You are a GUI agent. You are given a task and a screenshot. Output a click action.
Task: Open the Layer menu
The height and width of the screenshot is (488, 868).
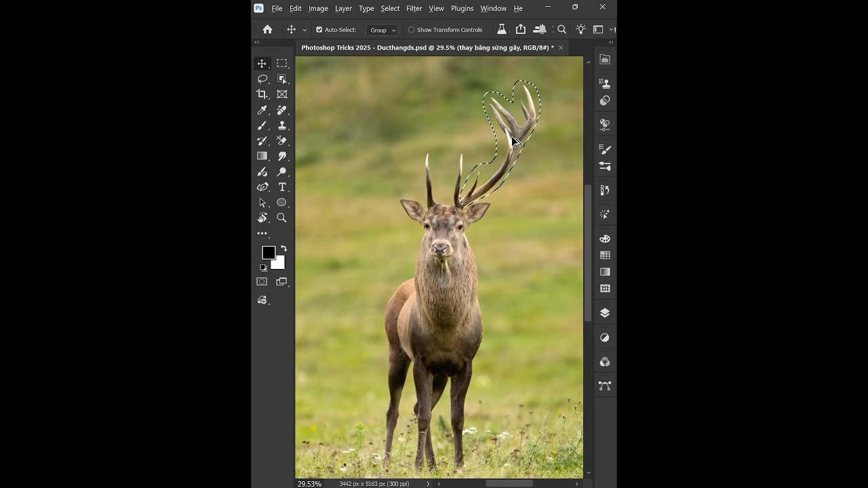pos(343,8)
